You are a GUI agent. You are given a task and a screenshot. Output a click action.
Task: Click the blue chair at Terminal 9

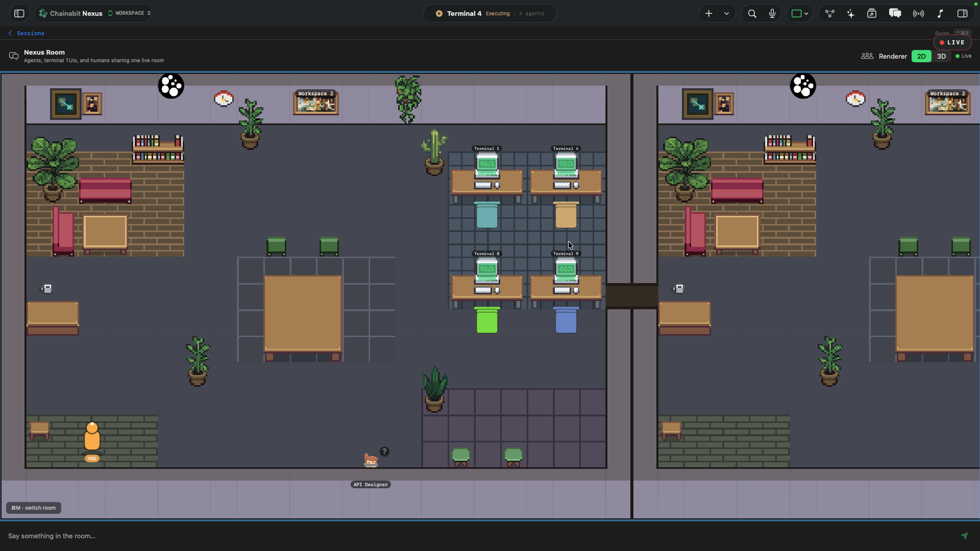[566, 320]
